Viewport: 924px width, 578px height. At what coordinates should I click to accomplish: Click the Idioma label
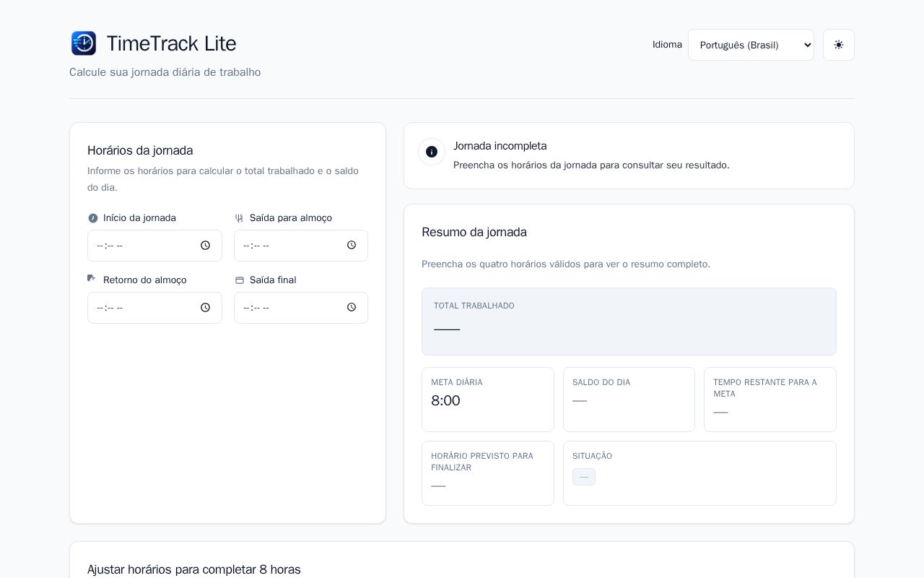click(x=667, y=45)
